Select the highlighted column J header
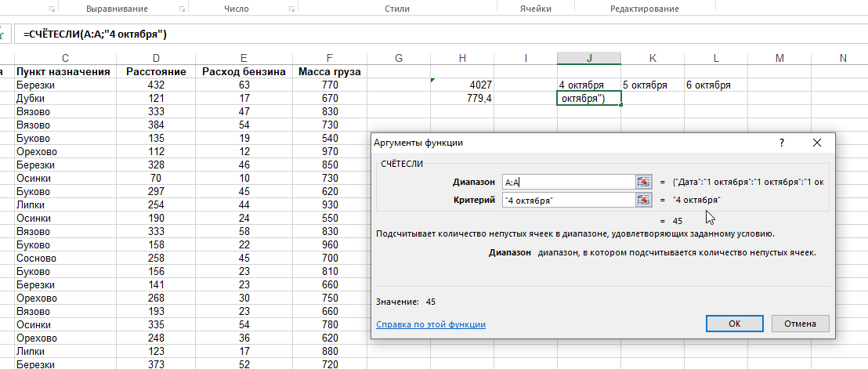Screen dimensions: 868x369 point(589,58)
